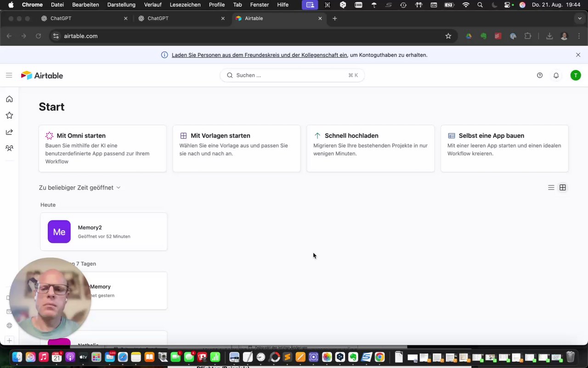Click the Airtable logo
Image resolution: width=588 pixels, height=368 pixels.
point(42,75)
